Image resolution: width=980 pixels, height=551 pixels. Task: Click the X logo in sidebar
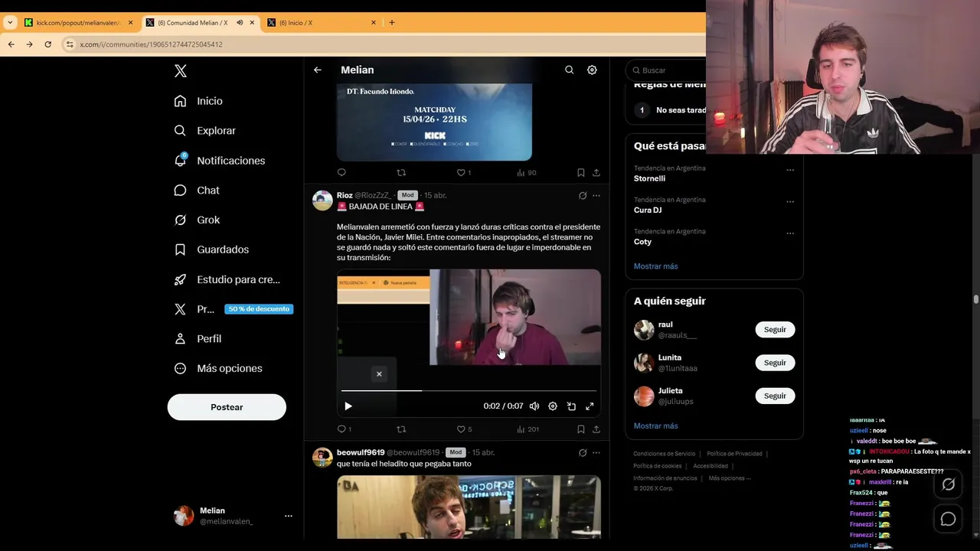[180, 71]
